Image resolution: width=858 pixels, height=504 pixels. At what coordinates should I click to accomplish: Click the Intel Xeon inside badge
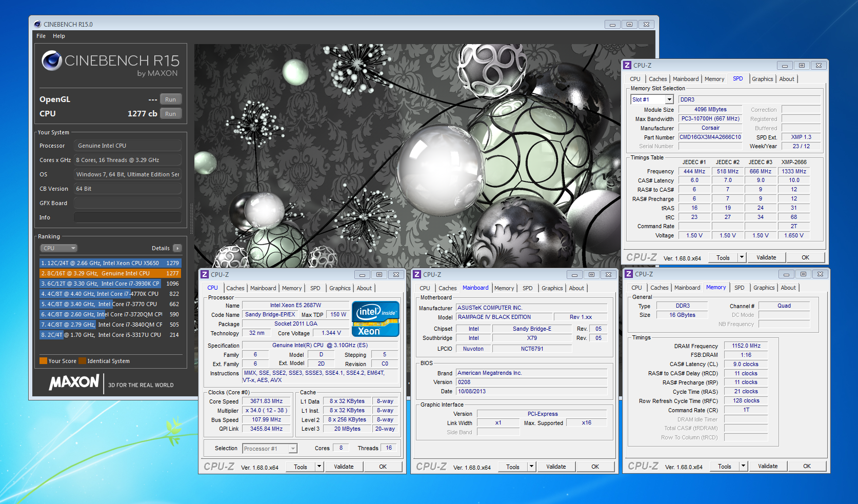pyautogui.click(x=375, y=319)
